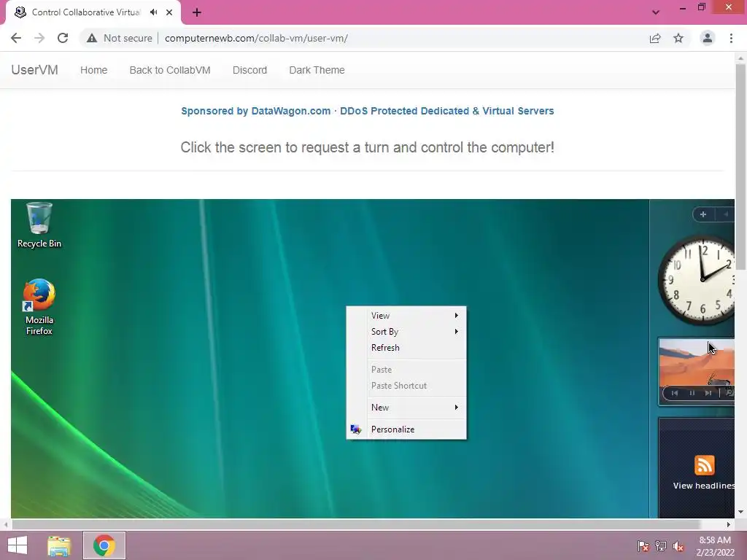The image size is (747, 560).
Task: Open File Explorer from the taskbar
Action: 59,545
